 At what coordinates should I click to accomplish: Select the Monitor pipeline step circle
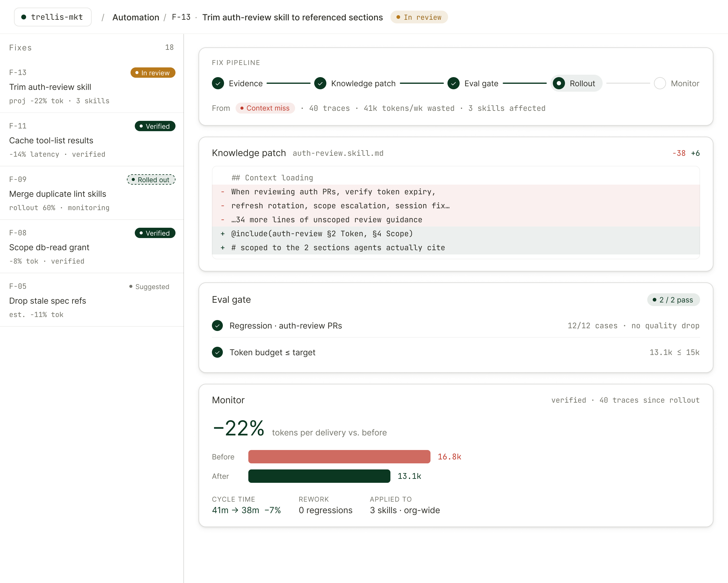pyautogui.click(x=659, y=84)
